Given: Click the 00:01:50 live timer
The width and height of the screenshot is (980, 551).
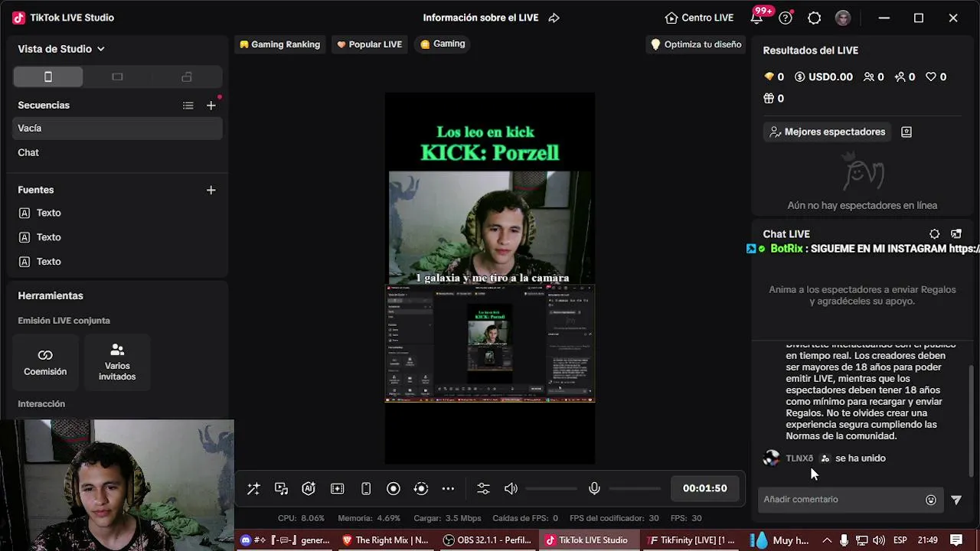Looking at the screenshot, I should [704, 488].
